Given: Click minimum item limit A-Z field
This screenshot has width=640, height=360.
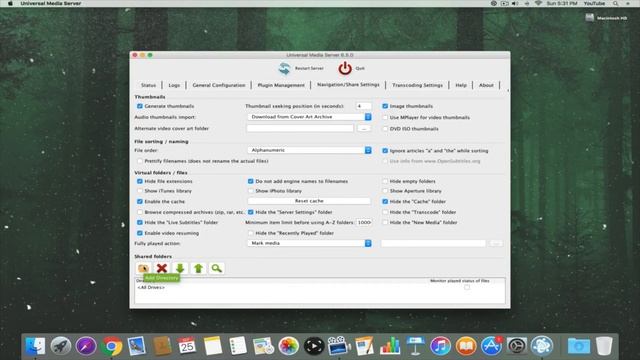Looking at the screenshot, I should [364, 222].
